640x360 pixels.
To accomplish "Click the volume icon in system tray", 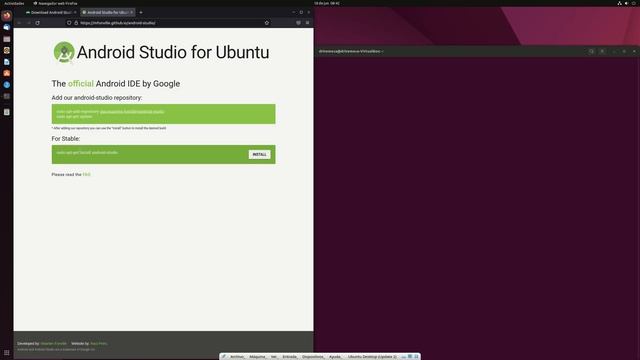I will 627,3.
